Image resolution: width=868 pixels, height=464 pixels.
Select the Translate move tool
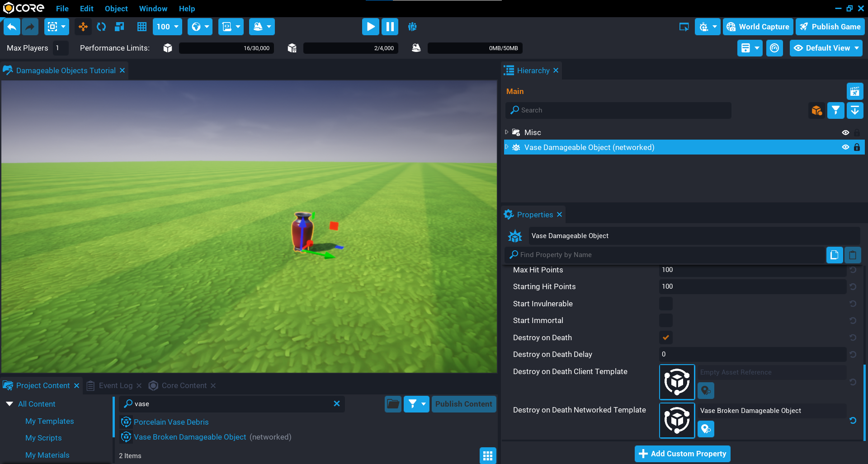click(x=83, y=27)
